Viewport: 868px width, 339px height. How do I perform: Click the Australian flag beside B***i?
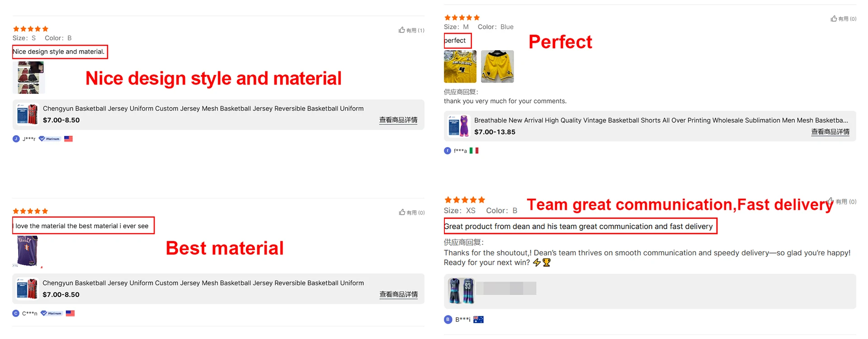click(478, 320)
